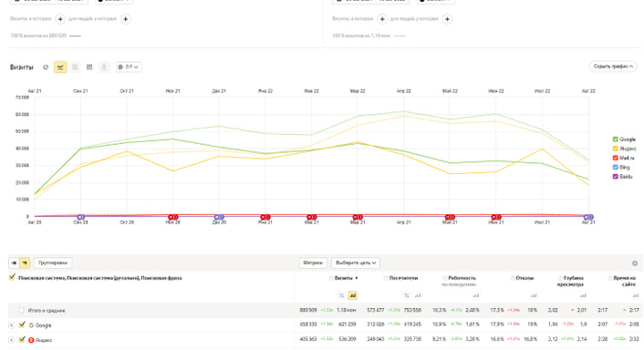Click the Google row label
644x350 pixels.
pyautogui.click(x=43, y=325)
